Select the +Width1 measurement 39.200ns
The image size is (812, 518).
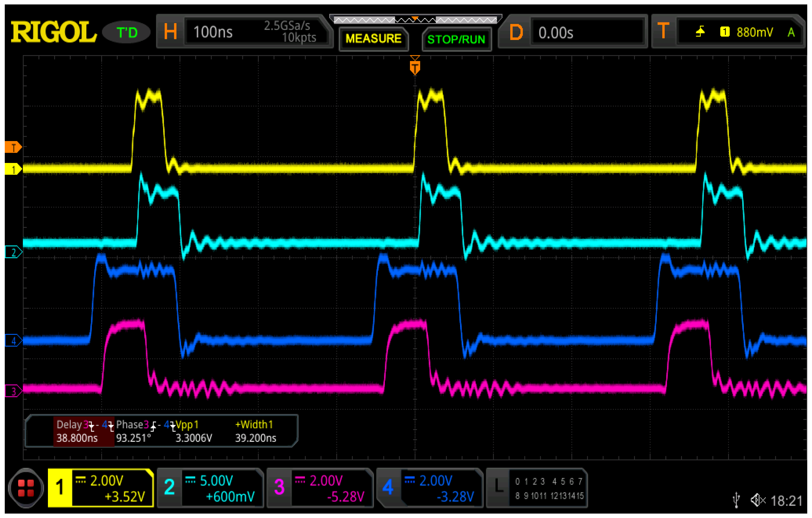point(256,431)
